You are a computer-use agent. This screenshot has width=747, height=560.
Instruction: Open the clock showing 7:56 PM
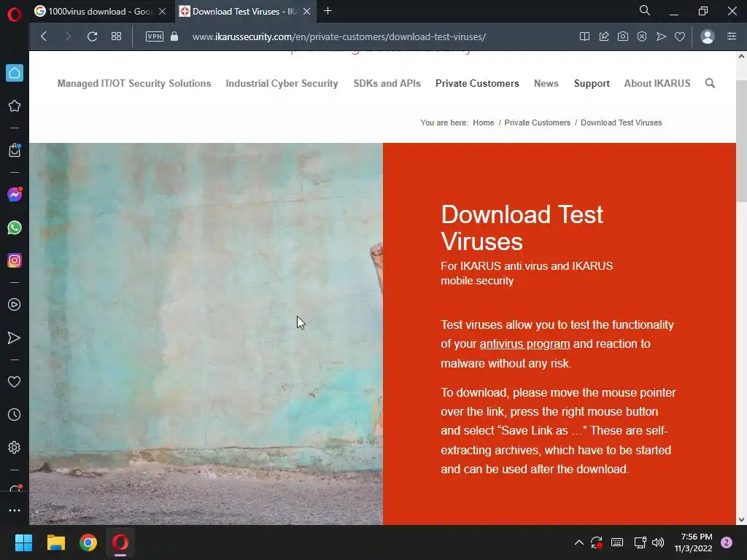(x=693, y=542)
